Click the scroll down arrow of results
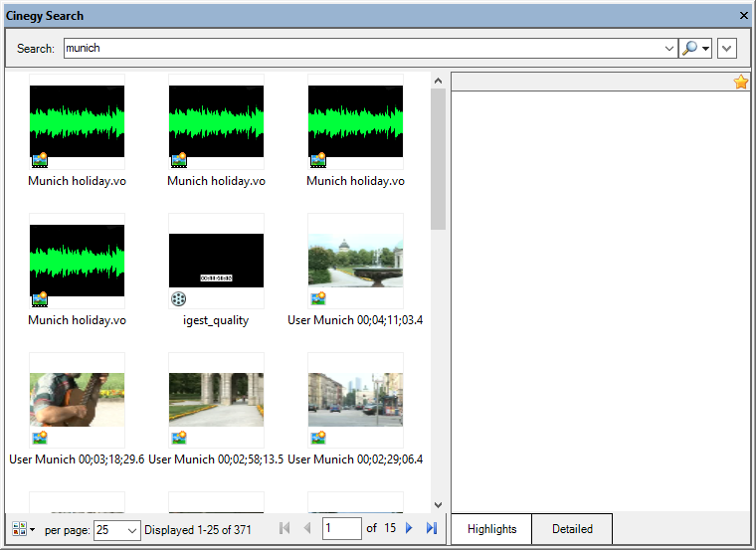This screenshot has height=550, width=756. point(438,504)
